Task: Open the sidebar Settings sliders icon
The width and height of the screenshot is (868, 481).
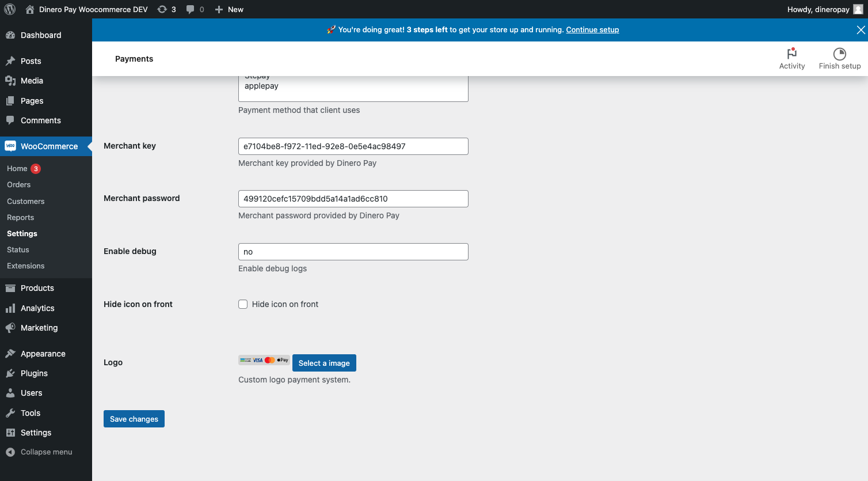Action: (x=10, y=433)
